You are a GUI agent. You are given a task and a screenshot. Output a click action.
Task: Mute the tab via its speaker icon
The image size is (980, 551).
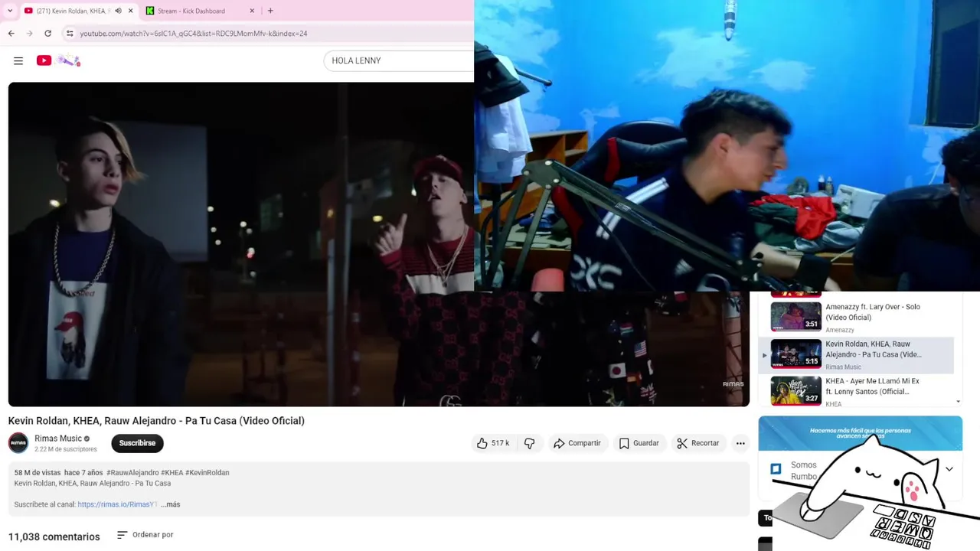pos(118,11)
